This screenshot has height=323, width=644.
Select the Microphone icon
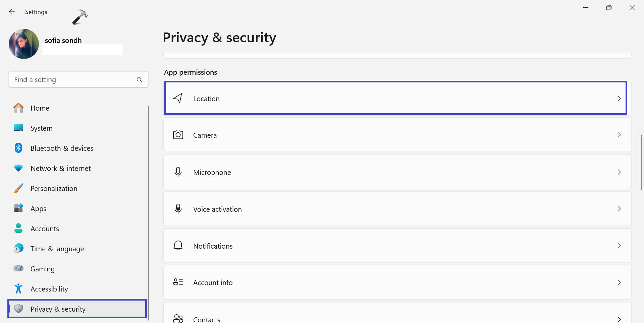click(178, 172)
